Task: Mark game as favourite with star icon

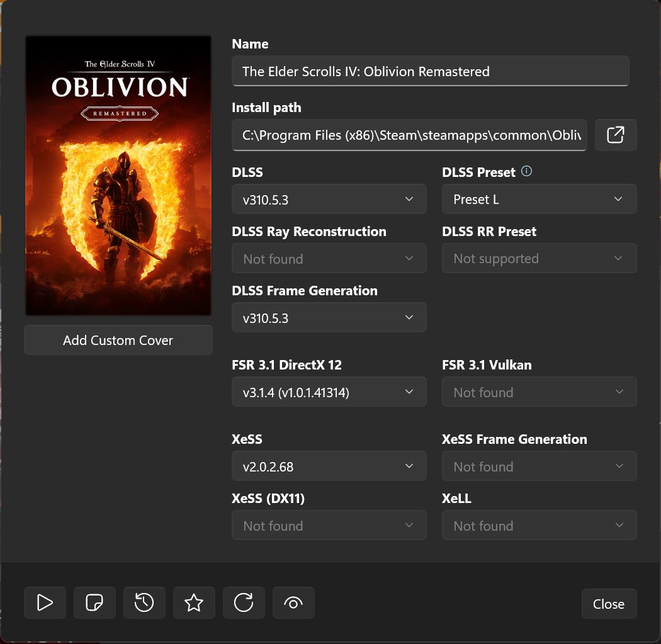Action: 194,602
